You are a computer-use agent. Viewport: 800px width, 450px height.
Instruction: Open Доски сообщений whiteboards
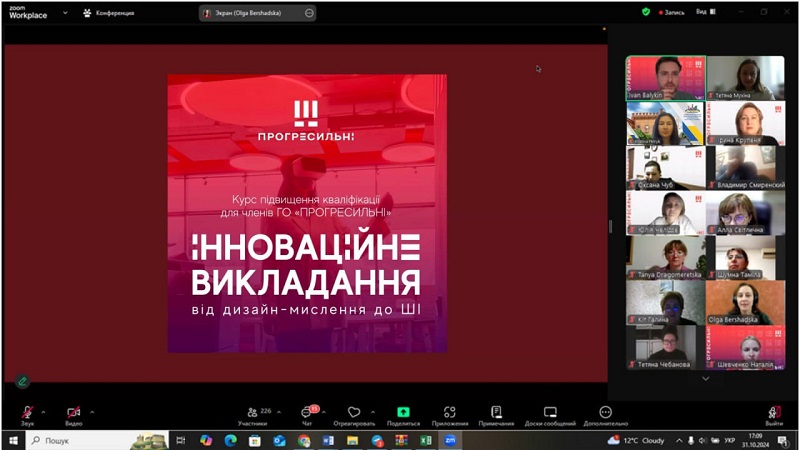(550, 416)
